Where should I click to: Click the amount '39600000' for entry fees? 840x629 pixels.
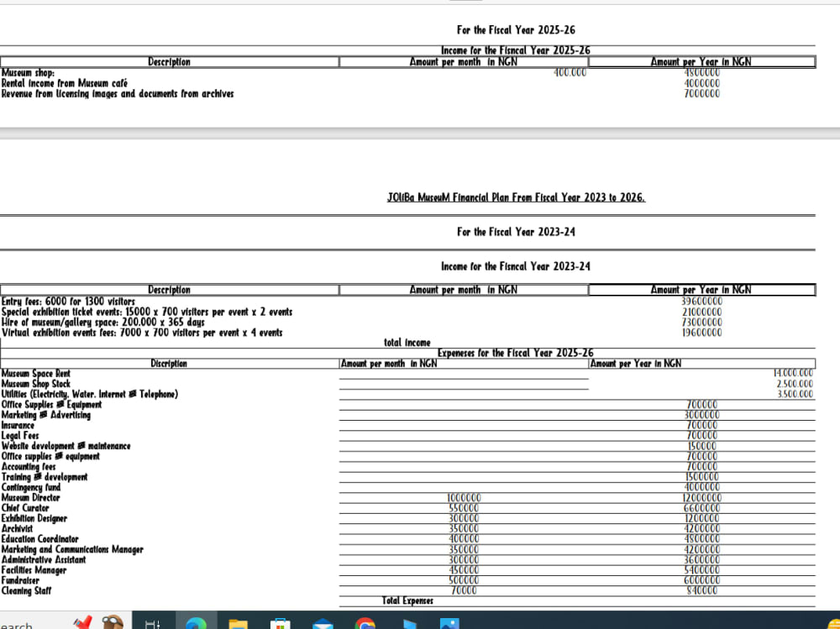[701, 301]
